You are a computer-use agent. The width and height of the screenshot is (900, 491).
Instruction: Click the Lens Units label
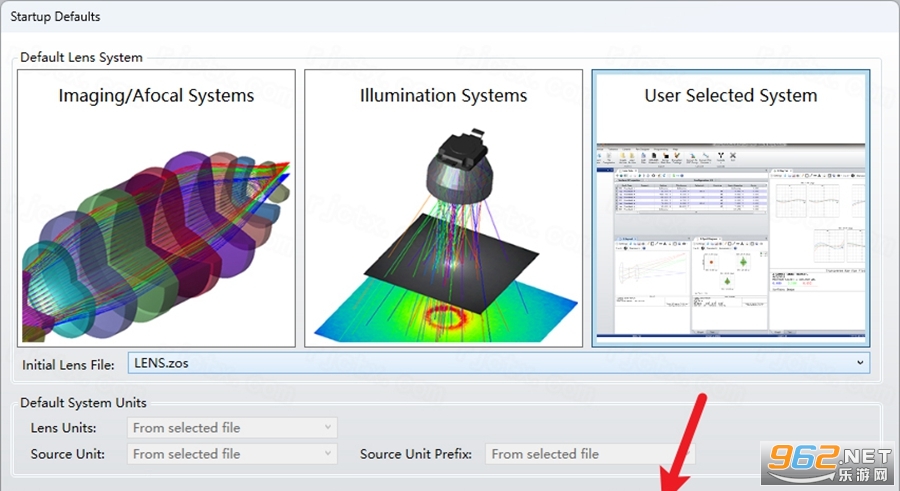pos(64,428)
